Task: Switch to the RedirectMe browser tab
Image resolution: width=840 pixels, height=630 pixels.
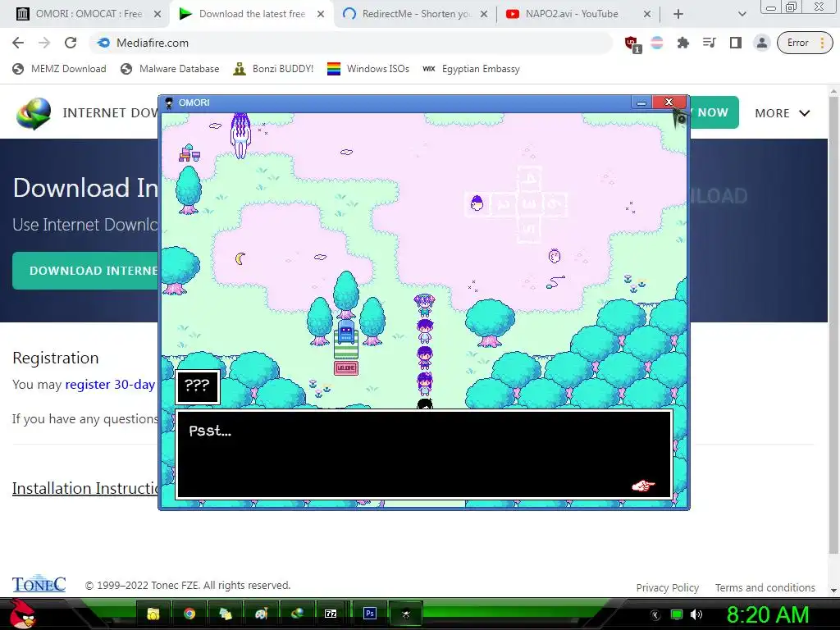Action: [414, 14]
